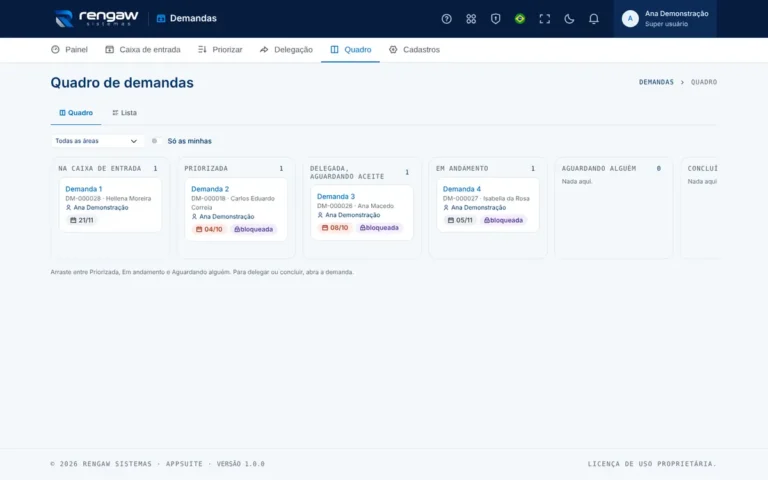Switch to Quadro view sub-tab
Image resolution: width=768 pixels, height=480 pixels.
click(x=76, y=113)
